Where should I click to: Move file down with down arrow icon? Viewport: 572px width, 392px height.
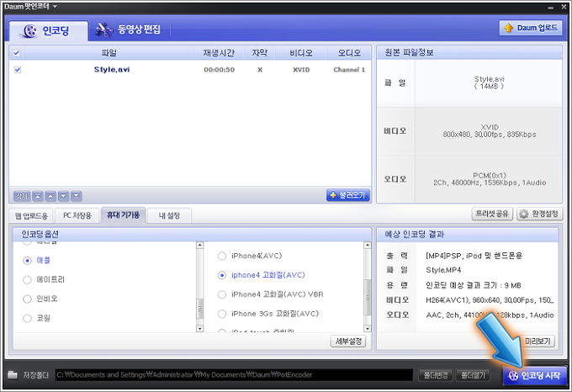[x=63, y=196]
